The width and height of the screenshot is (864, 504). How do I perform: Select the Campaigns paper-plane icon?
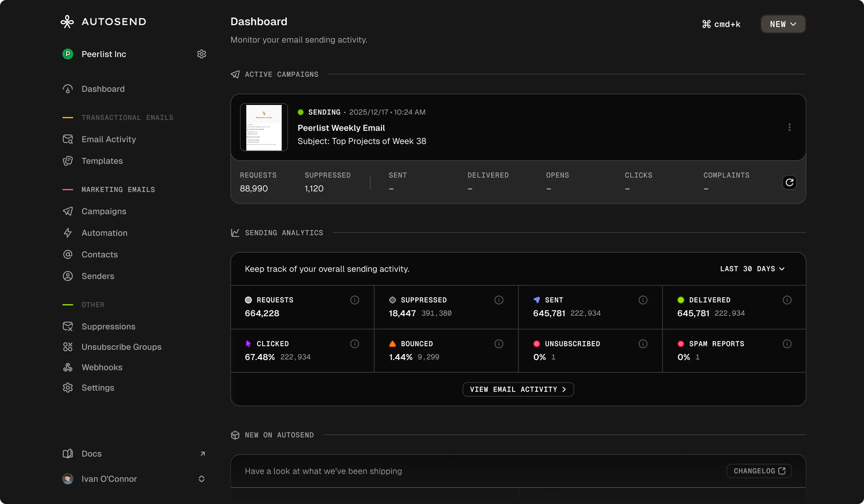tap(68, 211)
